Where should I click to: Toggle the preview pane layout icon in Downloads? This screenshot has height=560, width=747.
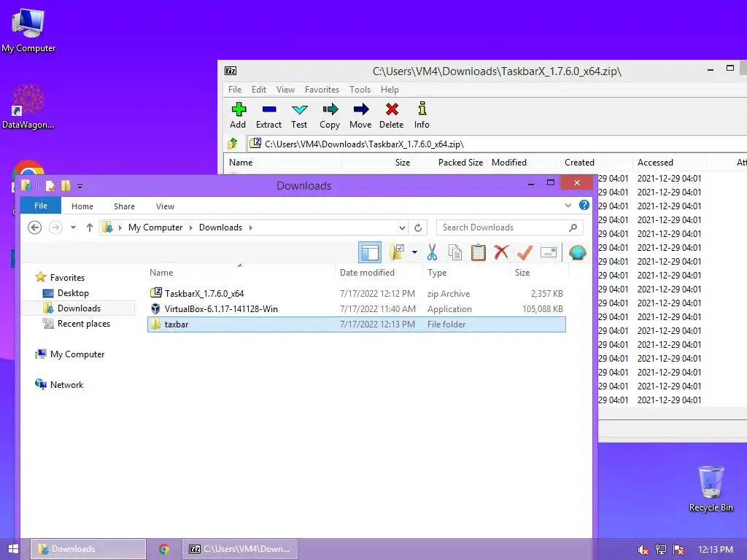[370, 252]
